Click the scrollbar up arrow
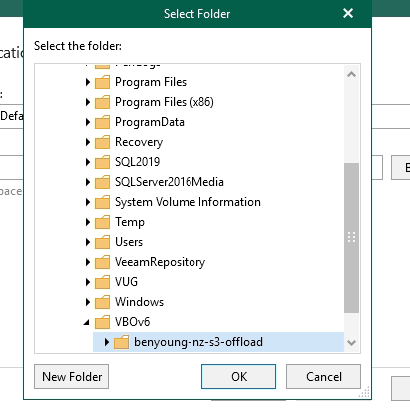 (x=351, y=74)
